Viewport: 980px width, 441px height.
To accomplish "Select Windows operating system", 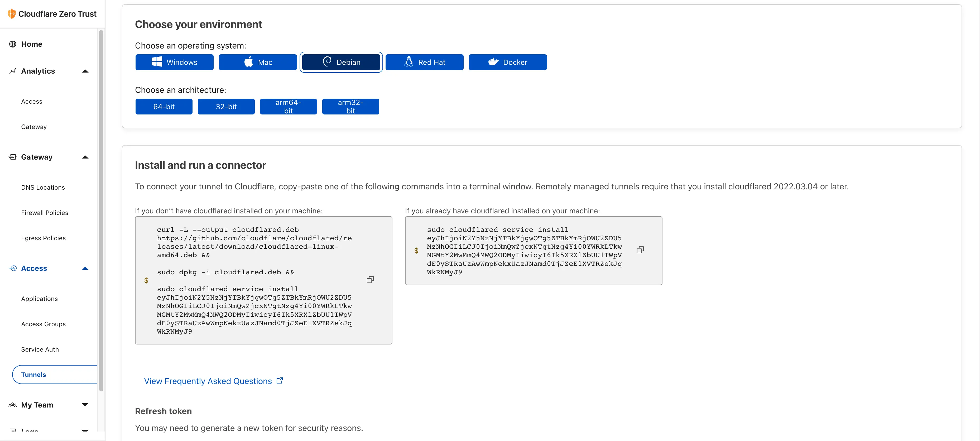I will tap(174, 62).
